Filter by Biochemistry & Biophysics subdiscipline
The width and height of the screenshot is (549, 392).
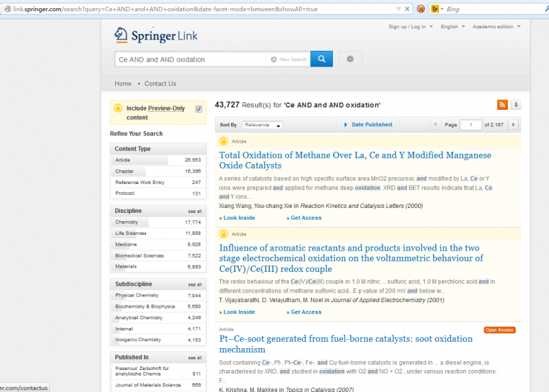pos(158,306)
